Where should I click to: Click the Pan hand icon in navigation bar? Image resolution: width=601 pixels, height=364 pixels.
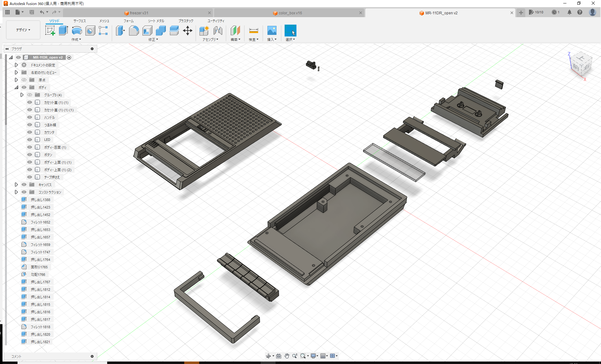point(287,356)
